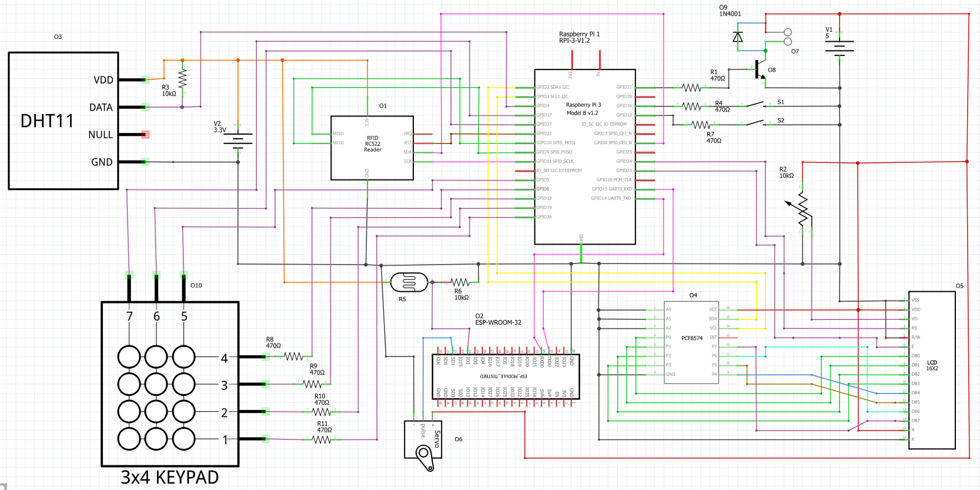Click the IRQ pin label on RFID reader
980x490 pixels.
tap(407, 134)
